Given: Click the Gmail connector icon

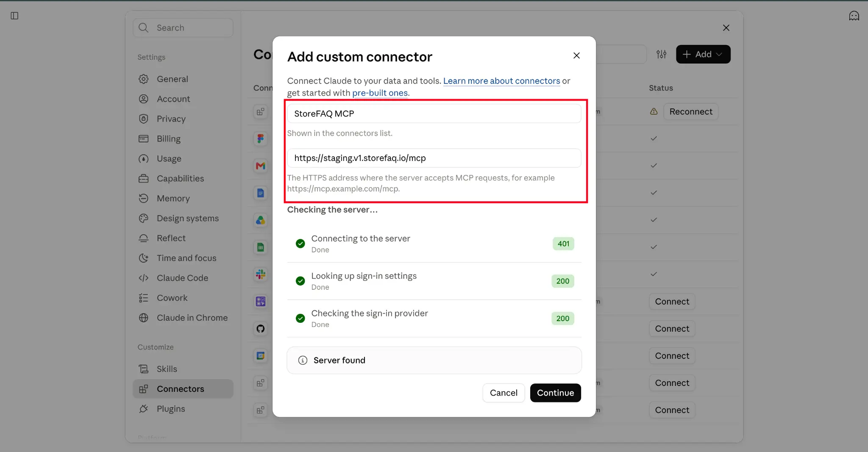Looking at the screenshot, I should coord(261,166).
